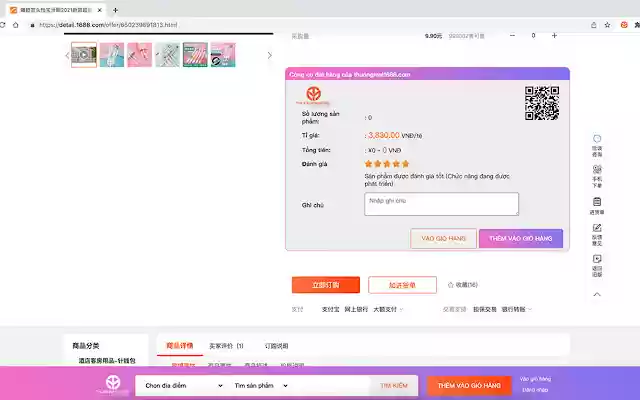The height and width of the screenshot is (400, 640).
Task: Click the quantity value field showing 0
Action: tap(533, 36)
